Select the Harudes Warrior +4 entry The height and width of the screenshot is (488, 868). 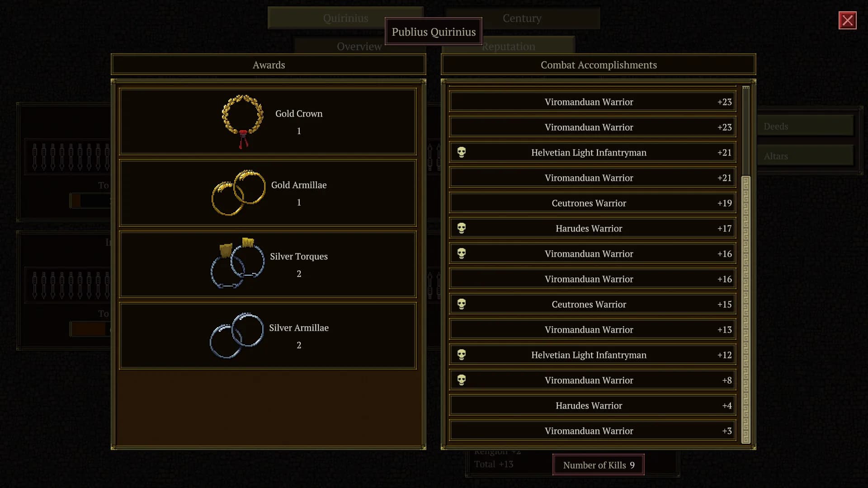click(x=593, y=405)
